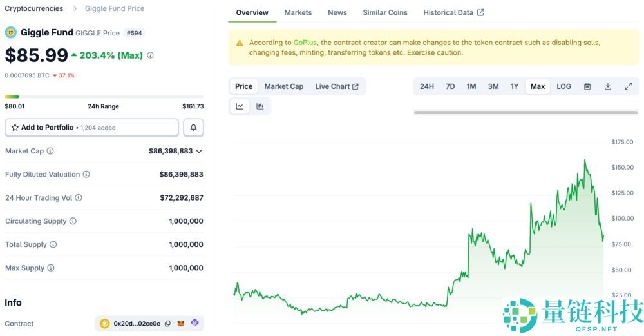The height and width of the screenshot is (336, 644).
Task: Select the 24H time range
Action: [x=427, y=86]
